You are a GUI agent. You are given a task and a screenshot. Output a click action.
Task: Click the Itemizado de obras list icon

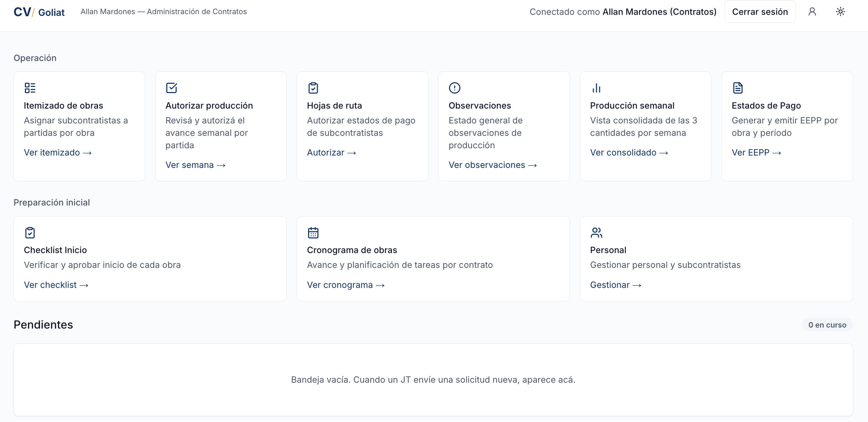(x=30, y=88)
